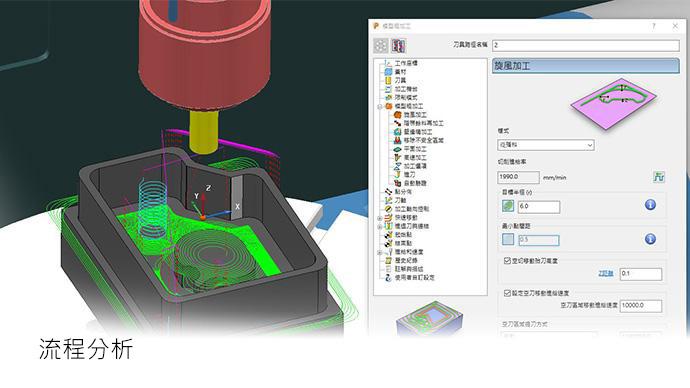Open the 平面加工 flat machining page

(x=415, y=149)
